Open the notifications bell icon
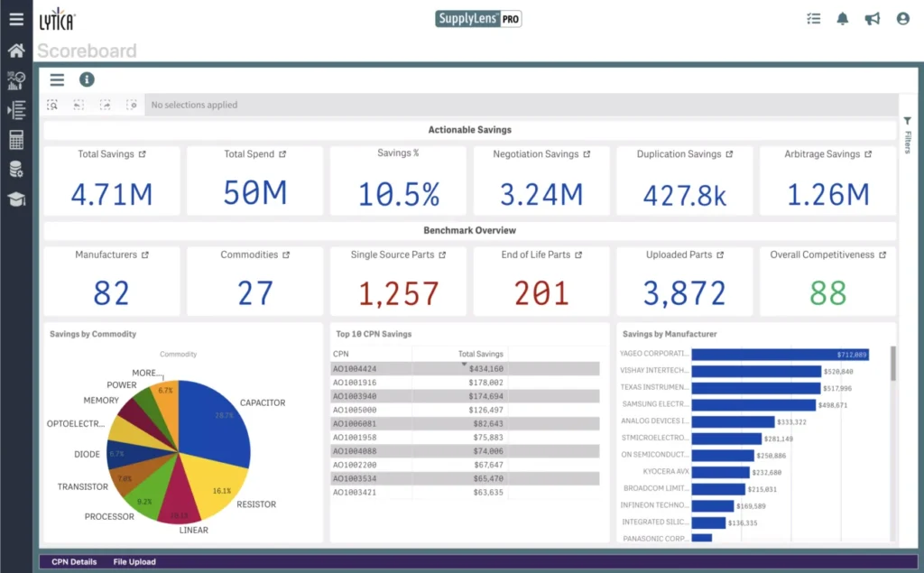This screenshot has height=573, width=924. [x=843, y=18]
